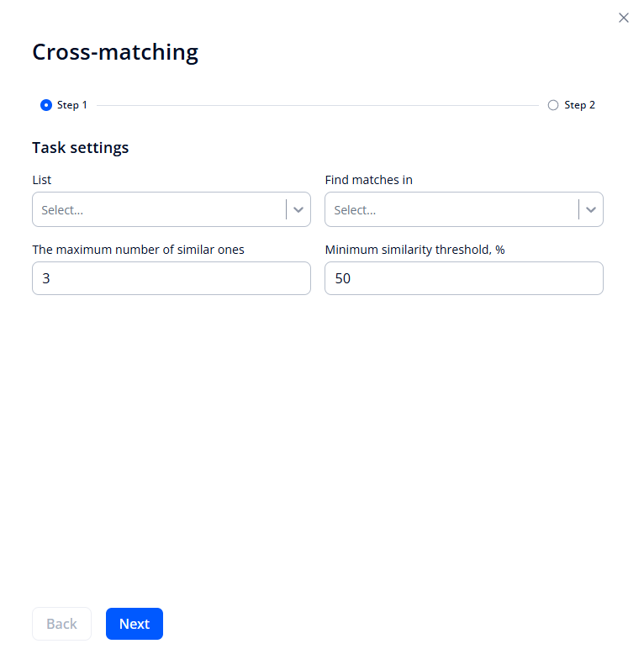Click the maximum number of similar ones label
This screenshot has height=649, width=644.
pyautogui.click(x=138, y=250)
